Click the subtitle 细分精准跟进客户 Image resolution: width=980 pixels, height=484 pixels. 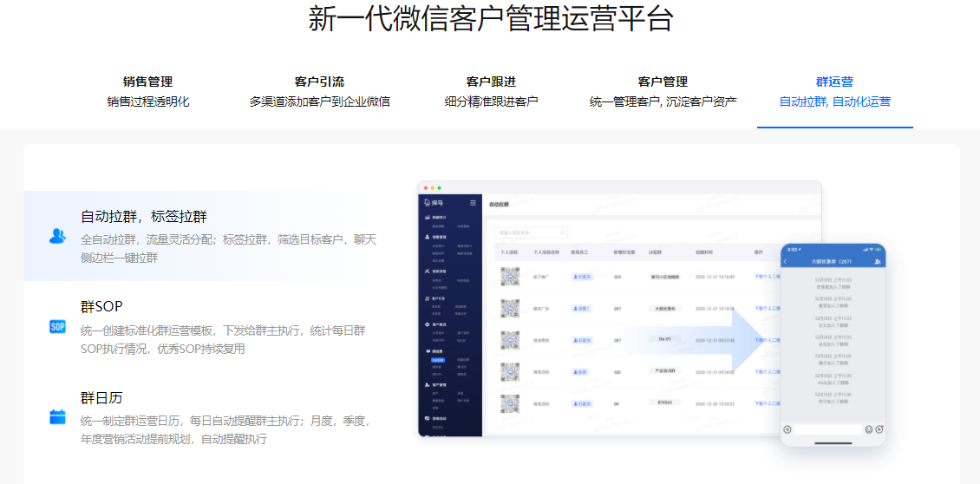point(491,101)
